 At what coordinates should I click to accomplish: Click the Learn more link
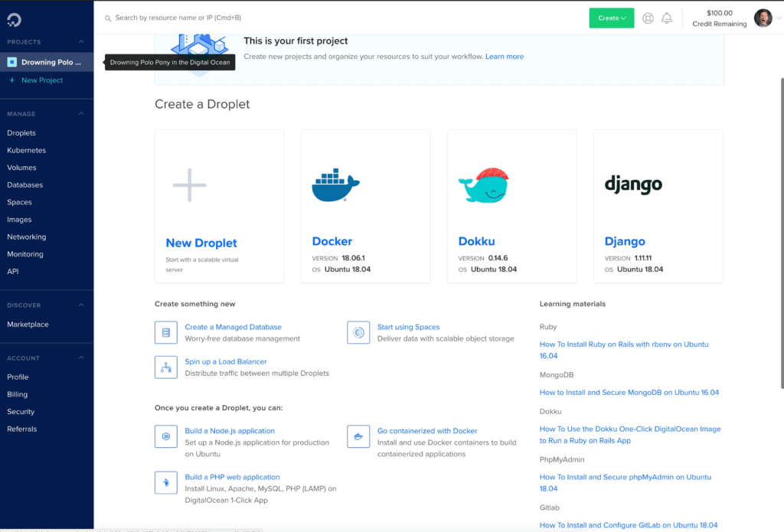[x=505, y=57]
